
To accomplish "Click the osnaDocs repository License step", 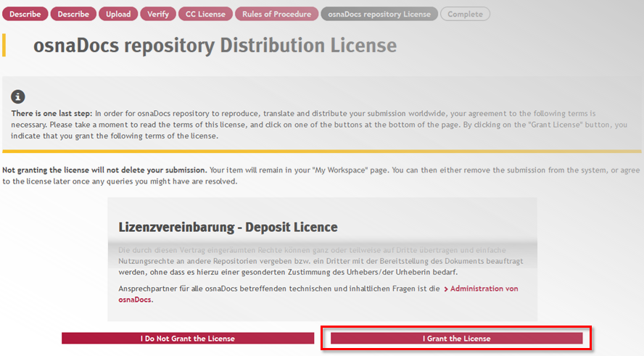I will point(379,14).
